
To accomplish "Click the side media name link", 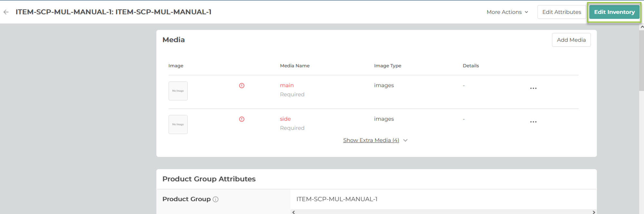I will (285, 119).
